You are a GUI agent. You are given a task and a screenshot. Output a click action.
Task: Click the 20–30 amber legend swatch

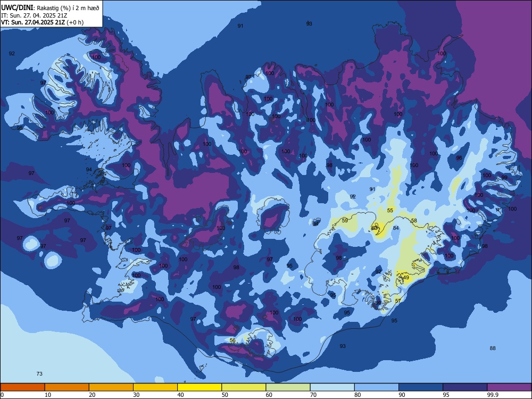pos(111,387)
